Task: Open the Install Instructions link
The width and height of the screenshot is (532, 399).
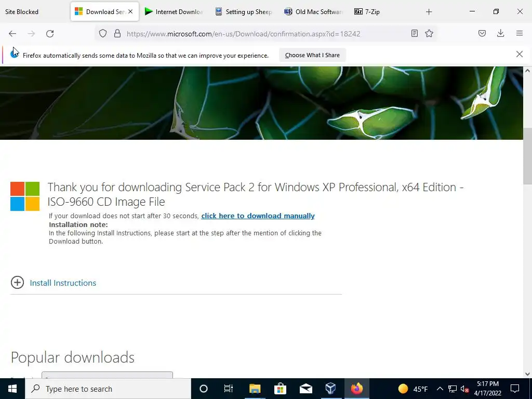Action: [x=63, y=283]
